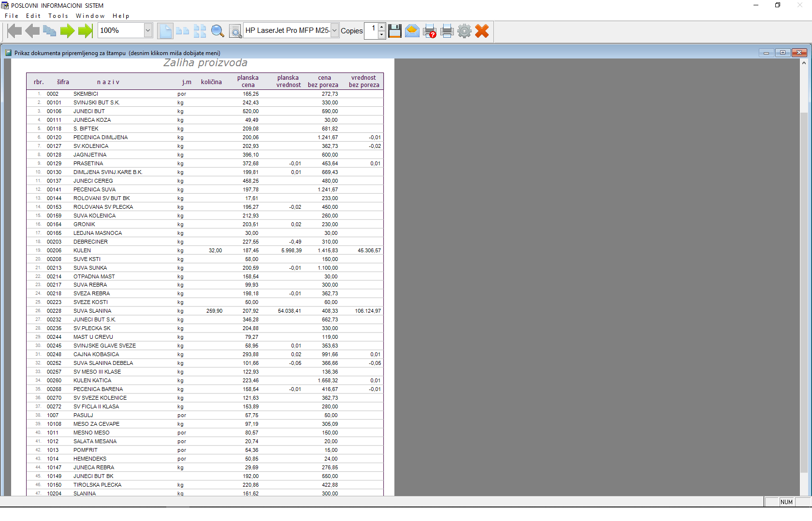Minimize the print preview child window
Screen dimensions: 812x521
pos(766,53)
